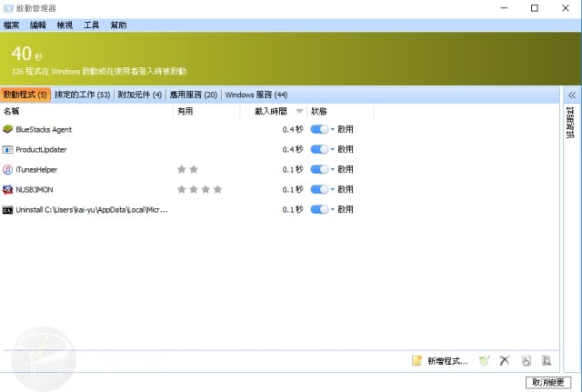Click the 名稱 column header
The width and height of the screenshot is (582, 392).
(x=12, y=111)
